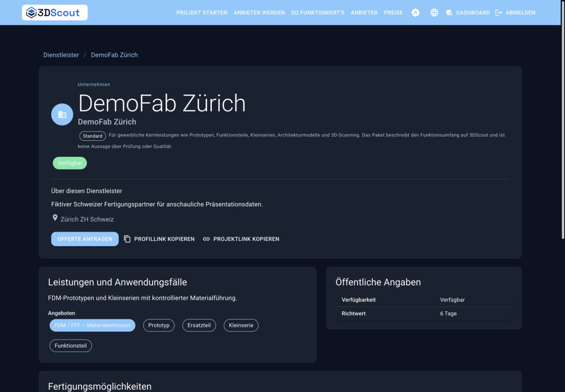The width and height of the screenshot is (565, 392).
Task: Click the round company building avatar
Action: [x=62, y=115]
